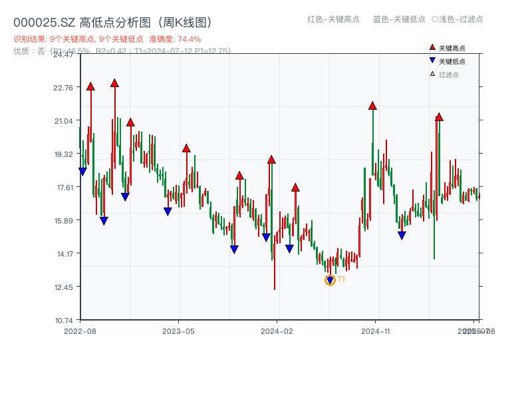532x399 pixels.
Task: Click the circled T1 low-point marker
Action: tap(329, 280)
